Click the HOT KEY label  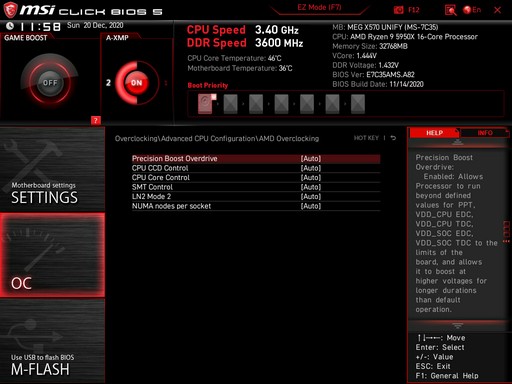[366, 138]
